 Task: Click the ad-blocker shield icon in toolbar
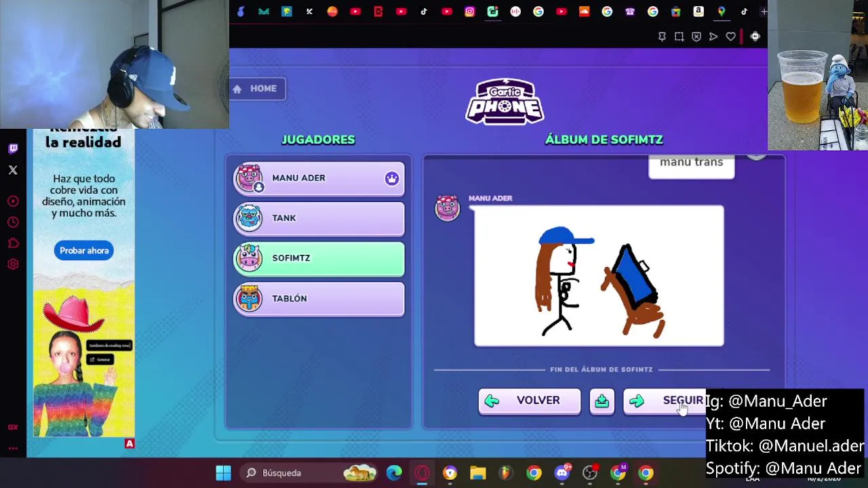pos(696,37)
